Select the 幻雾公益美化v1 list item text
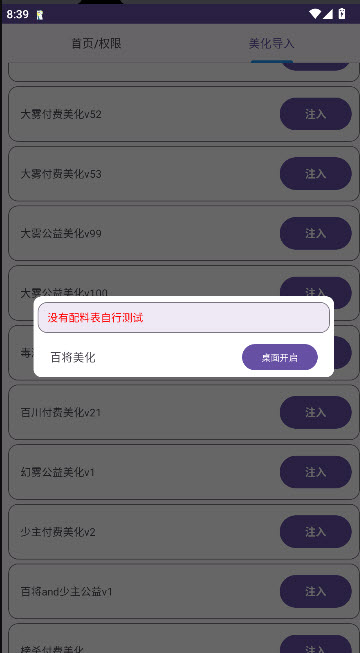This screenshot has width=360, height=653. [x=58, y=472]
